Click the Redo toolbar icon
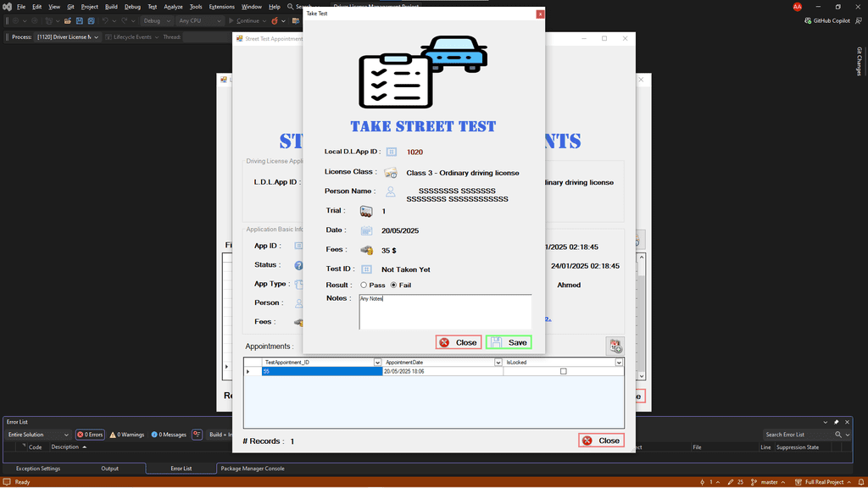The width and height of the screenshot is (868, 488). (x=125, y=21)
